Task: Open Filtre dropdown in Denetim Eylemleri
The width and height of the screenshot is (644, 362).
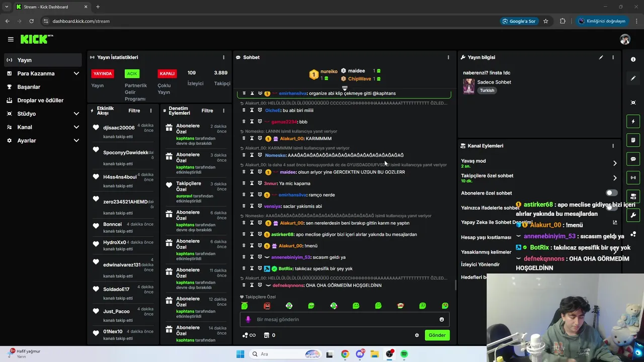Action: point(207,111)
